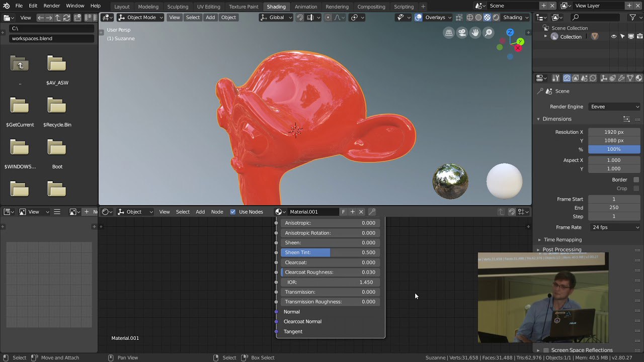Select solid shading mode icon
This screenshot has width=644, height=362.
[478, 17]
